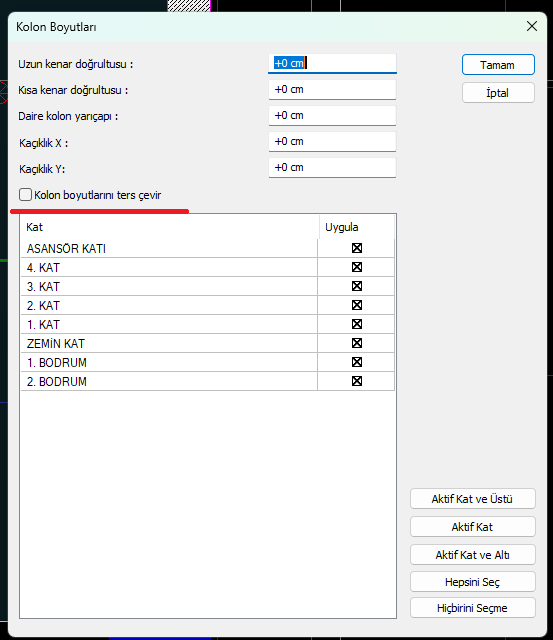
Task: Deselect all with 'Hiçbirini Seçme'
Action: click(x=473, y=608)
